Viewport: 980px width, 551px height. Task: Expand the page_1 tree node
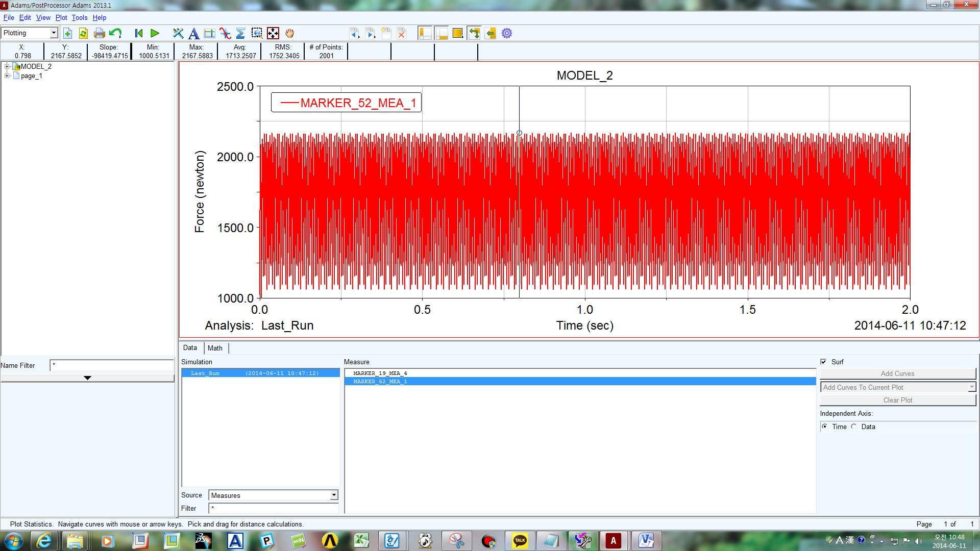pyautogui.click(x=7, y=76)
